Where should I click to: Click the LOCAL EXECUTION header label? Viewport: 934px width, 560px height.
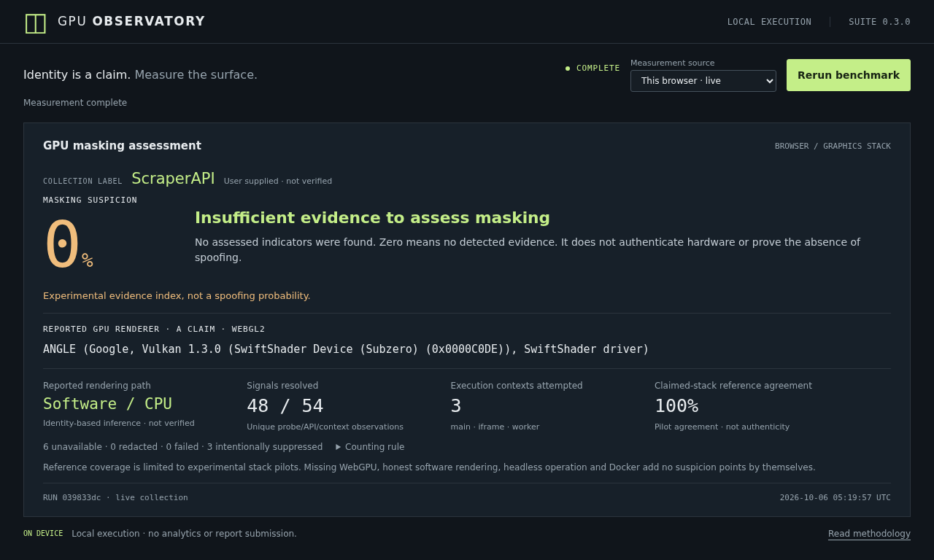pyautogui.click(x=769, y=22)
